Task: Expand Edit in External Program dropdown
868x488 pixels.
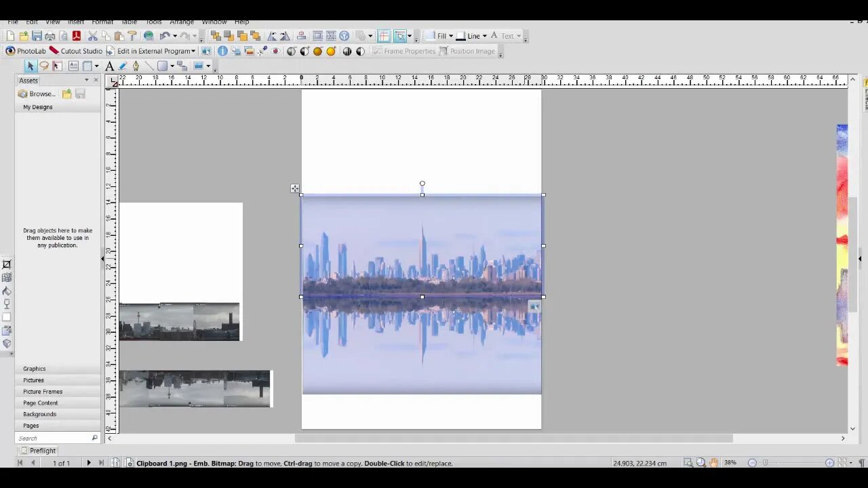Action: point(193,51)
